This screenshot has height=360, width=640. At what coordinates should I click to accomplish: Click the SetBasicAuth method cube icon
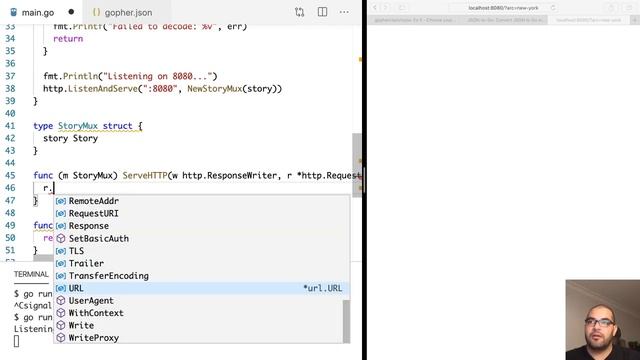click(x=61, y=238)
